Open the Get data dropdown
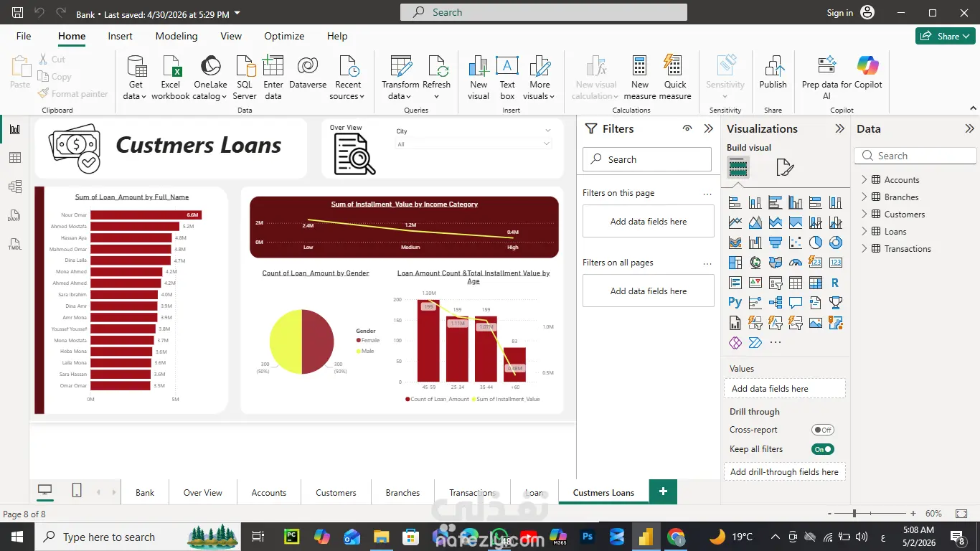This screenshot has width=980, height=551. 136,77
